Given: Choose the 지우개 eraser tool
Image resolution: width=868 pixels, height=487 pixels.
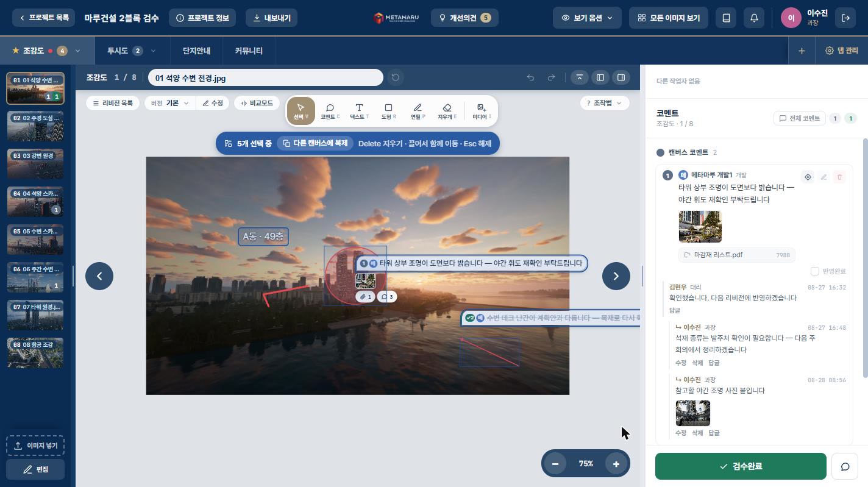Looking at the screenshot, I should pyautogui.click(x=447, y=111).
